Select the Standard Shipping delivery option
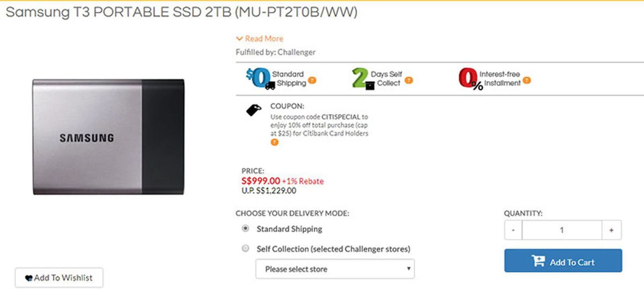 click(x=246, y=229)
